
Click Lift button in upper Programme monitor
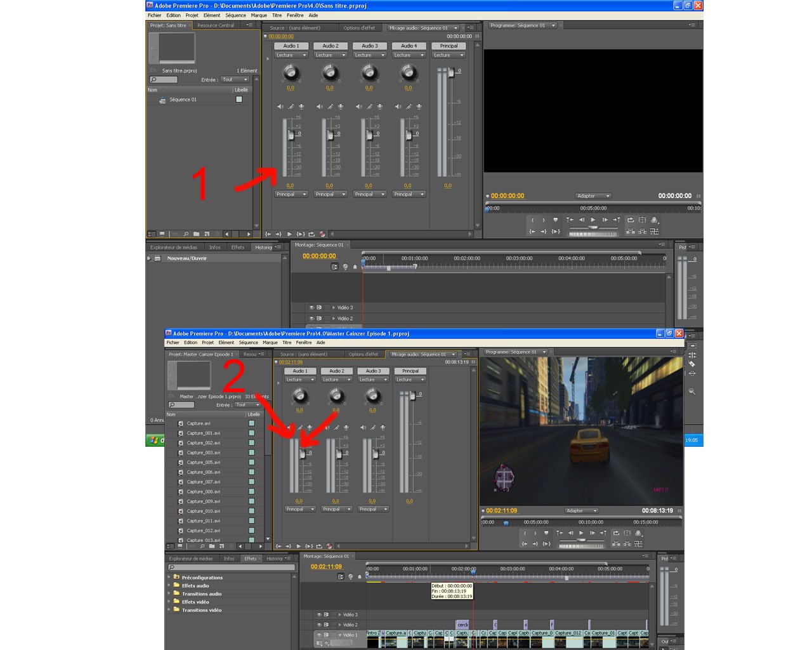[631, 232]
